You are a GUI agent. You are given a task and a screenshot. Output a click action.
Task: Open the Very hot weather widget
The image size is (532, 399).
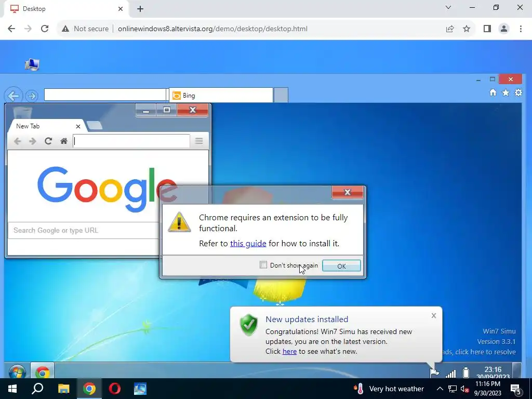389,389
